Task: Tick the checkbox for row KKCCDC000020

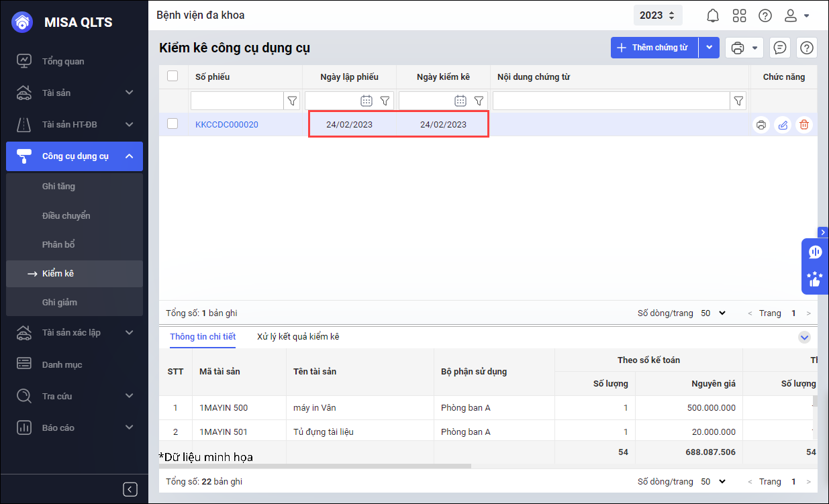Action: (x=173, y=124)
